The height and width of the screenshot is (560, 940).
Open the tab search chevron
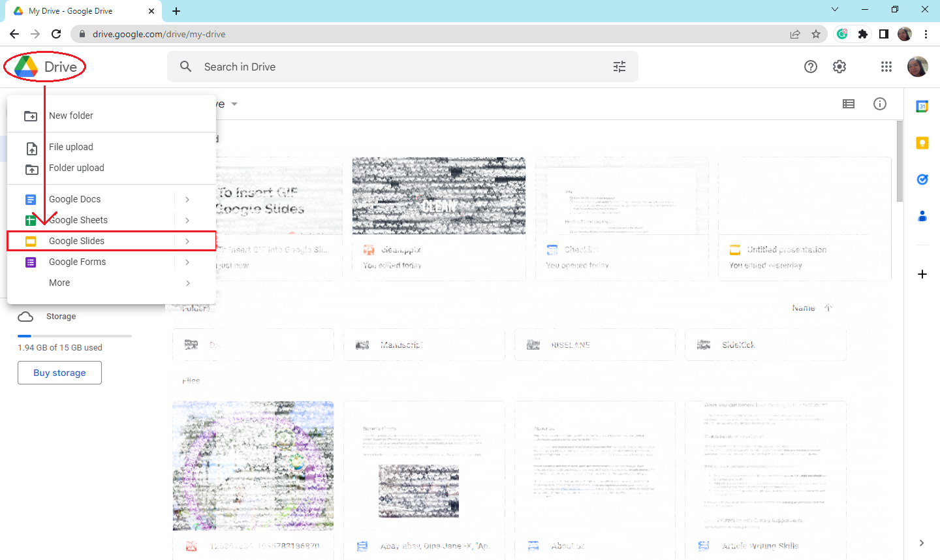click(835, 10)
